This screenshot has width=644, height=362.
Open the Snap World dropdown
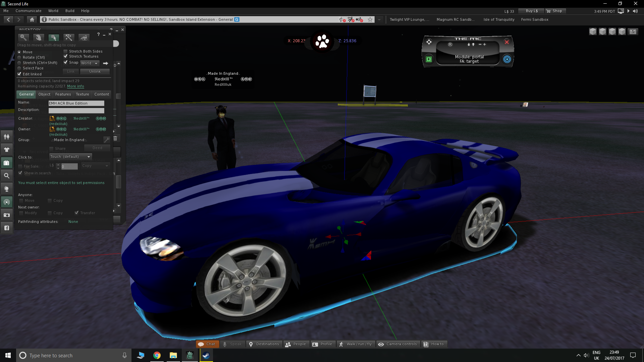[x=90, y=63]
